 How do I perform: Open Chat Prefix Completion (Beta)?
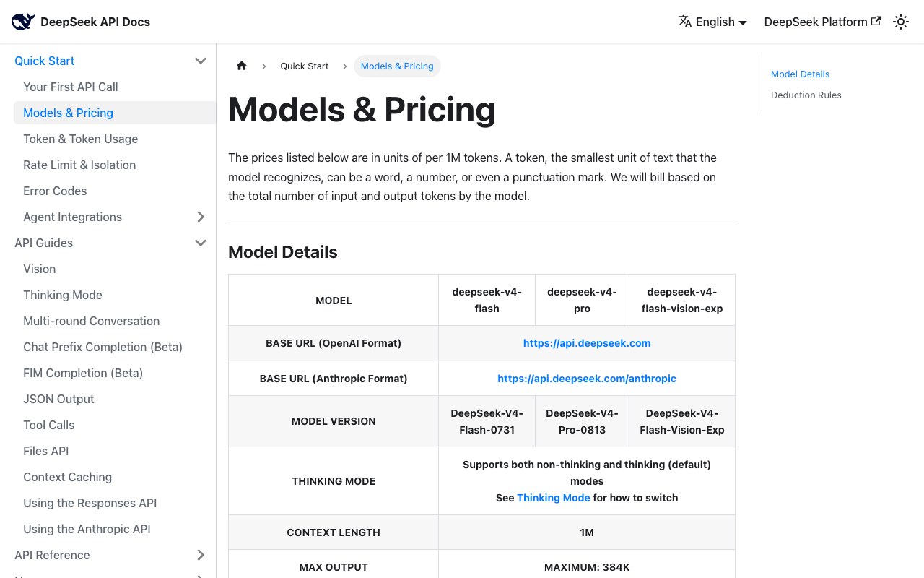(x=103, y=347)
